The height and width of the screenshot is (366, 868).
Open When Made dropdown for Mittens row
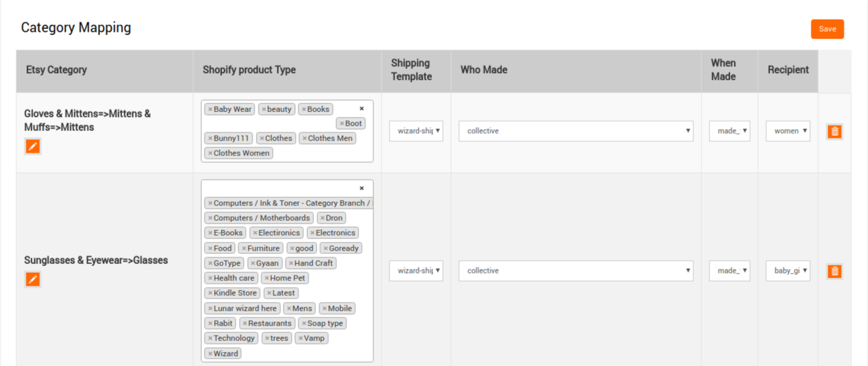pos(730,131)
